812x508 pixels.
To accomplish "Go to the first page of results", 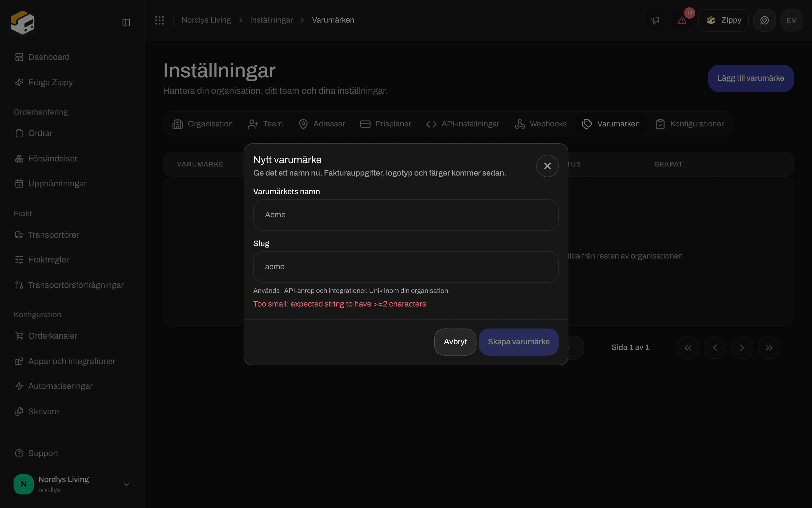I will pos(688,348).
